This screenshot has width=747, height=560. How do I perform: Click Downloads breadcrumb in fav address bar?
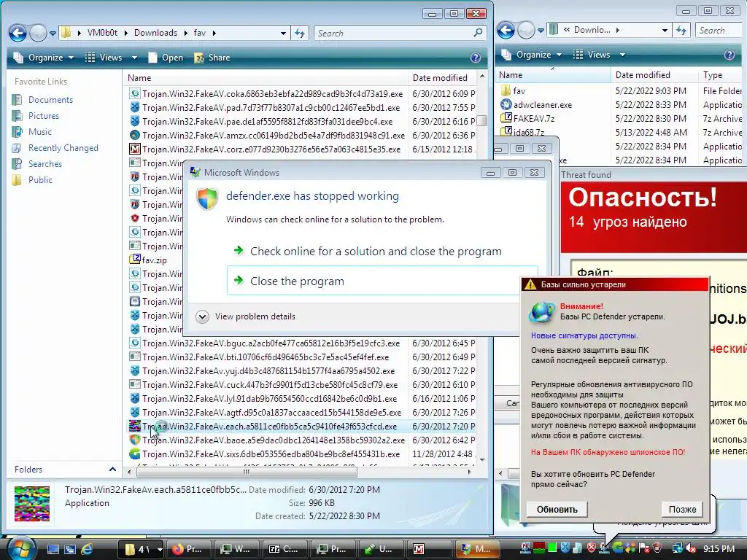(155, 33)
